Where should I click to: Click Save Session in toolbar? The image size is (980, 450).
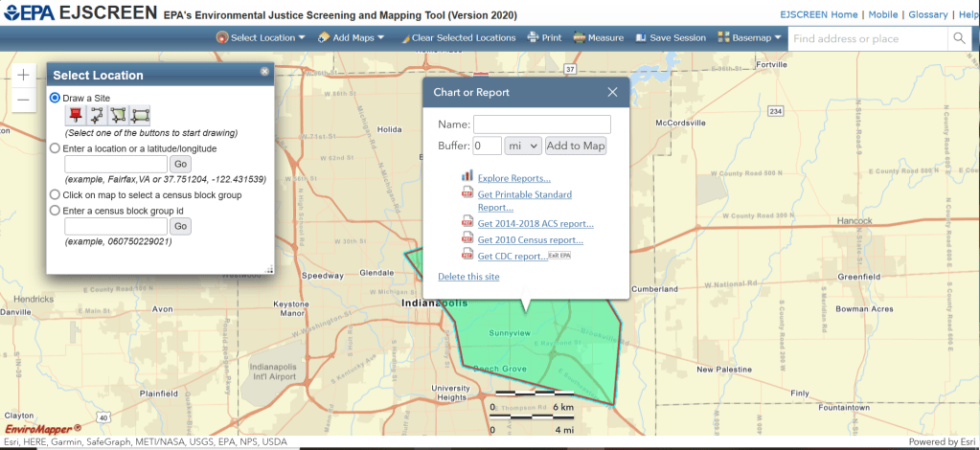click(671, 37)
